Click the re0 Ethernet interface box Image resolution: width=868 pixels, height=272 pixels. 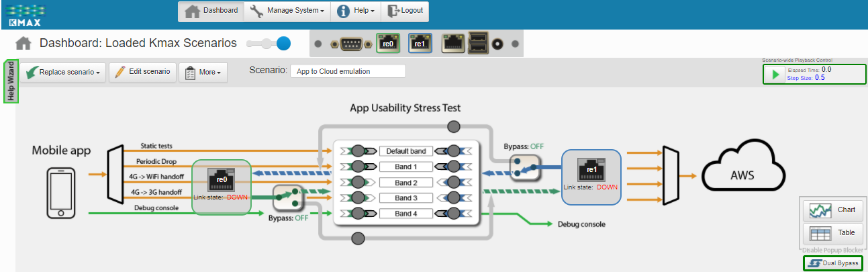(x=222, y=187)
